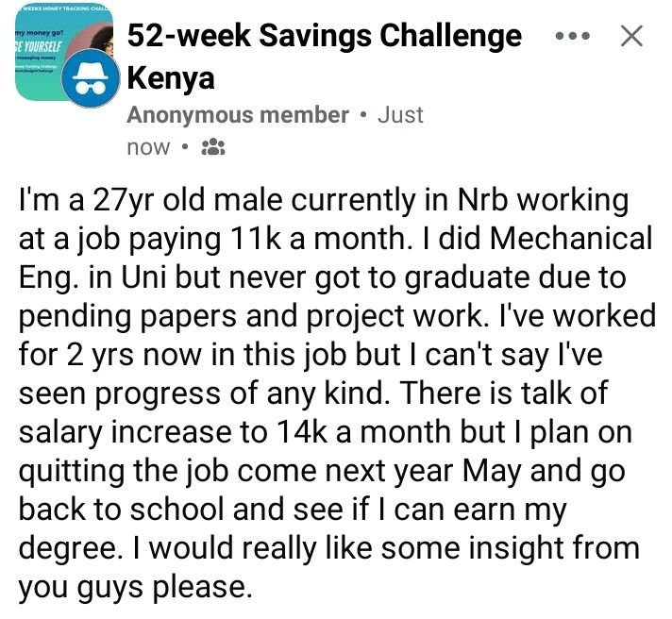The image size is (672, 619).
Task: Click the "Just" timestamp text
Action: point(400,115)
